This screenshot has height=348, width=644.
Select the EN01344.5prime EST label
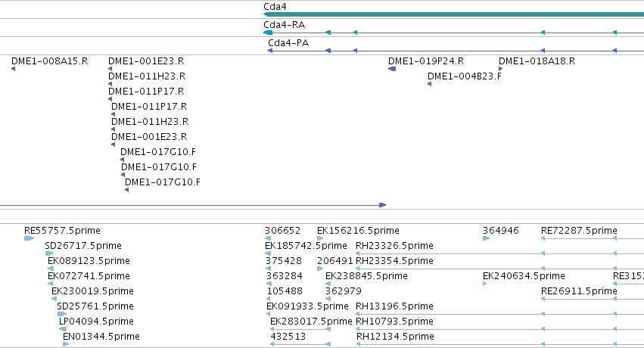coord(101,337)
